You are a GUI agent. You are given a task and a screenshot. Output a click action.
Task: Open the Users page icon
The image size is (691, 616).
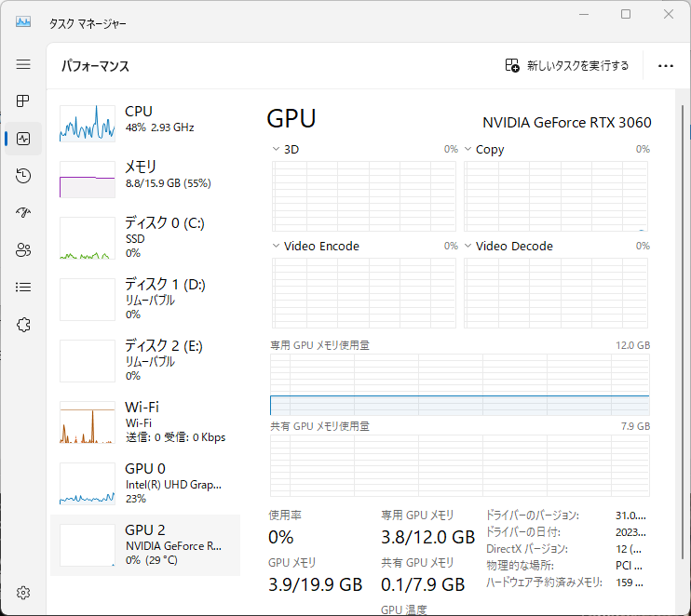coord(23,250)
